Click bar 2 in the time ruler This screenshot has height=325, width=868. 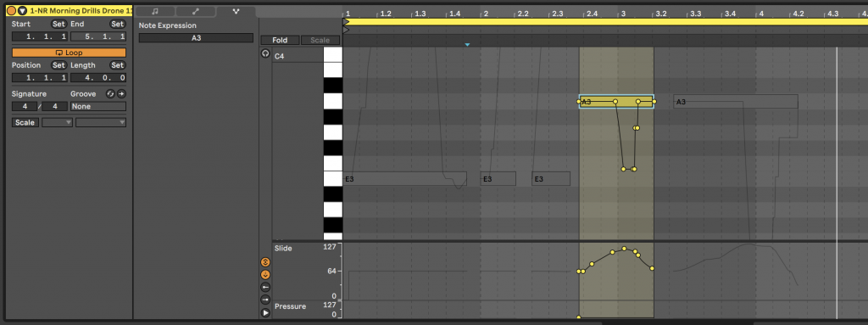point(485,14)
